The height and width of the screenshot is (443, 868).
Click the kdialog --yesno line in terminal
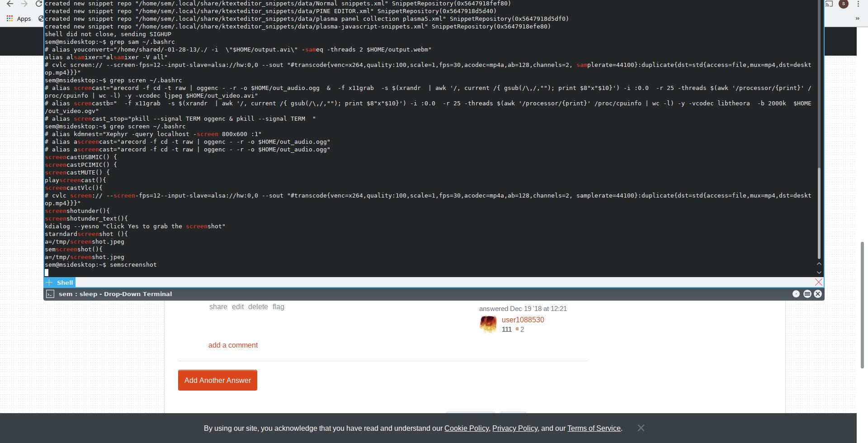(x=135, y=226)
